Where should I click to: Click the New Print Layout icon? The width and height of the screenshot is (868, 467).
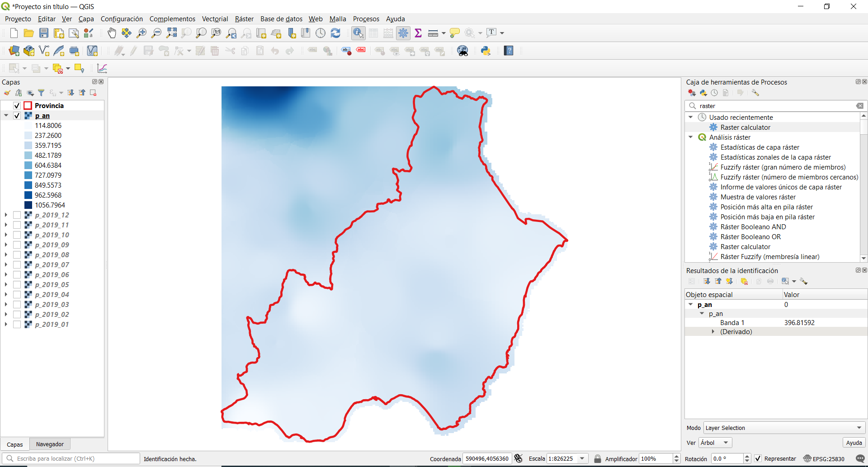(58, 33)
